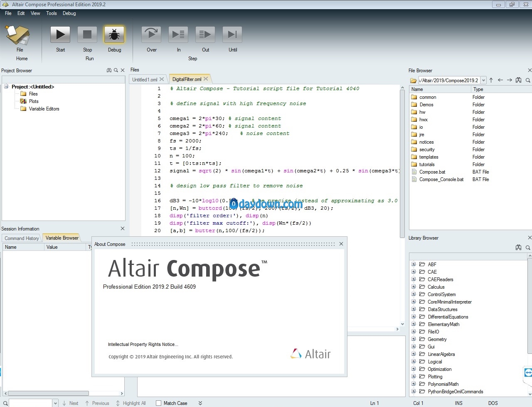Open the Debug menu
The height and width of the screenshot is (407, 532).
(69, 13)
